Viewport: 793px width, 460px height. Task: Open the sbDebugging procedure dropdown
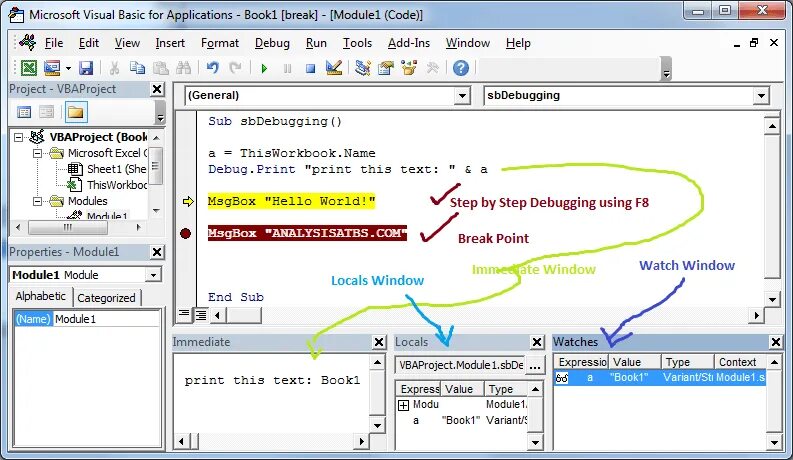pyautogui.click(x=761, y=96)
